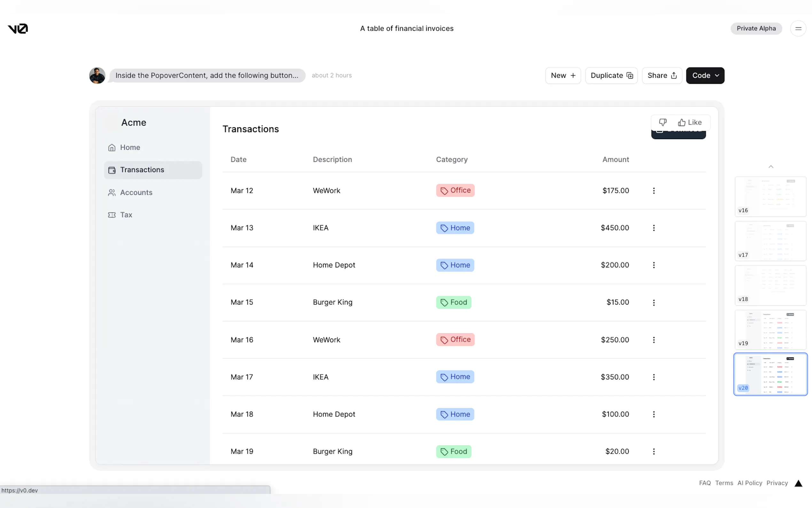Screen dimensions: 812x508
Task: Expand the Code dropdown button
Action: [705, 75]
